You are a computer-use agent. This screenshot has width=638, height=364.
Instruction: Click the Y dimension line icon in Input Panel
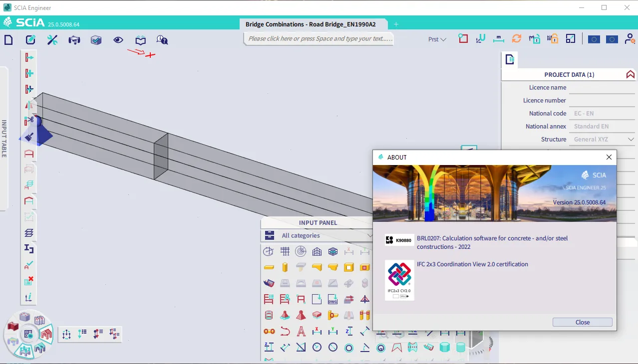click(x=333, y=331)
